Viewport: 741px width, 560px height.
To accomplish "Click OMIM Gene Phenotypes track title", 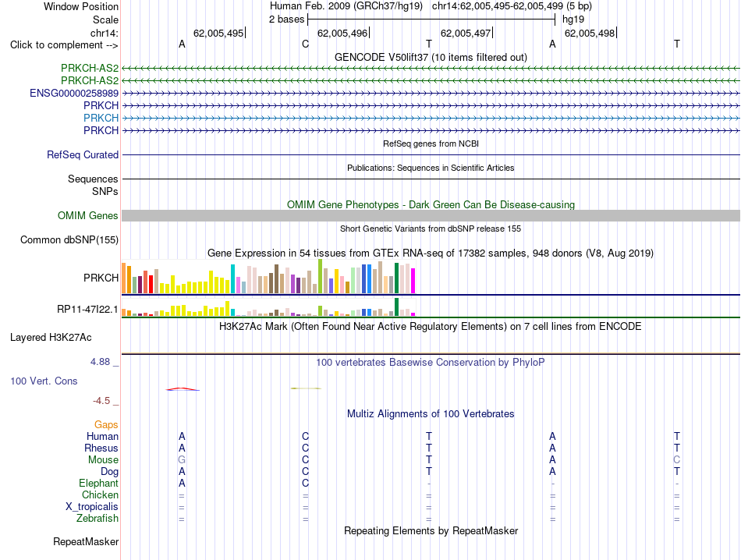I will (431, 204).
